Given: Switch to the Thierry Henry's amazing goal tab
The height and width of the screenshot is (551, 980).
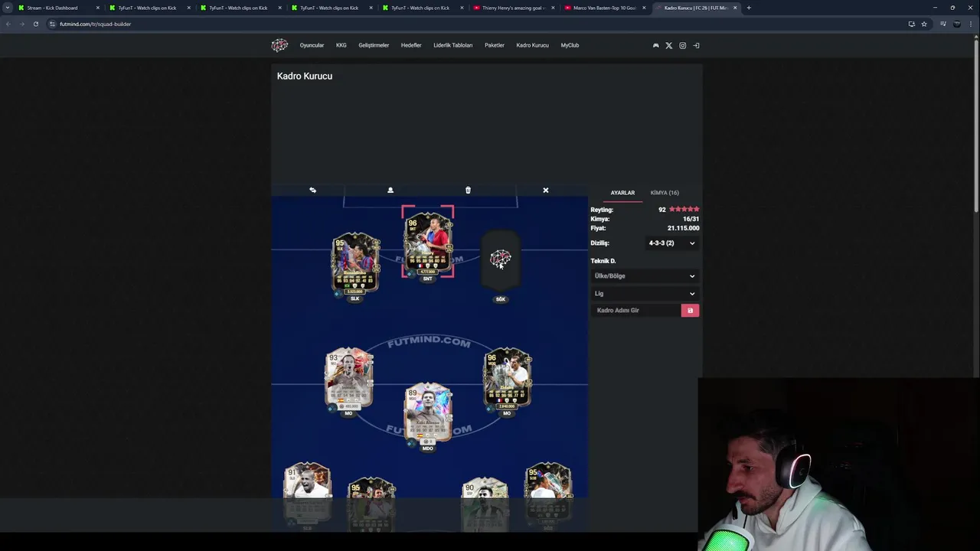Looking at the screenshot, I should click(x=513, y=8).
